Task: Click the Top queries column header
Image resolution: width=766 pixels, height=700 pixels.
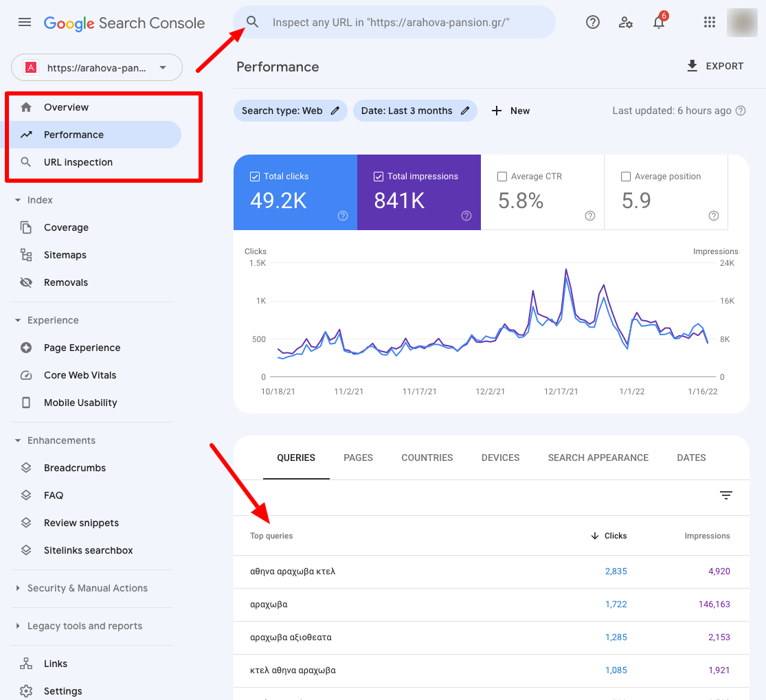Action: pos(271,536)
